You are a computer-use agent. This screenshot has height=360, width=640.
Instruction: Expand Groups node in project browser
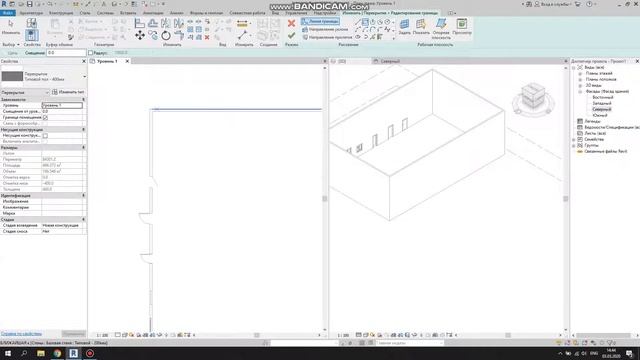574,145
